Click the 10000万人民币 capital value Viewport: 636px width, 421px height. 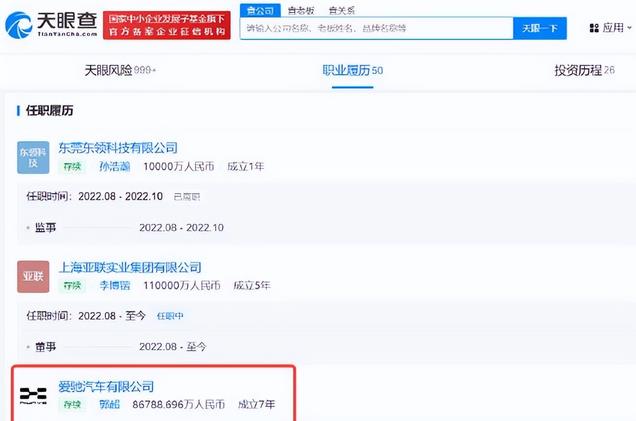179,166
